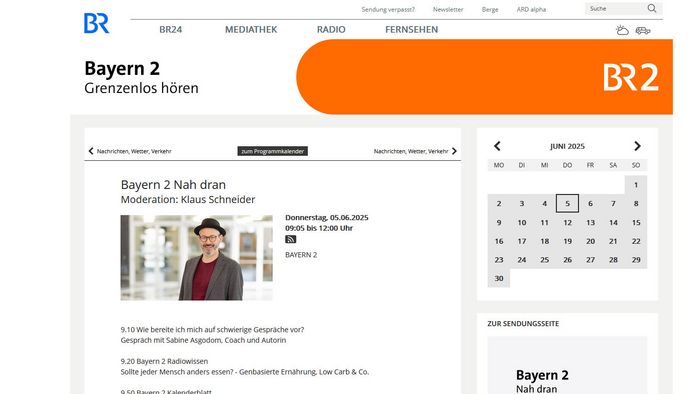Go to next month in calendar
Image resolution: width=700 pixels, height=394 pixels.
pos(637,146)
